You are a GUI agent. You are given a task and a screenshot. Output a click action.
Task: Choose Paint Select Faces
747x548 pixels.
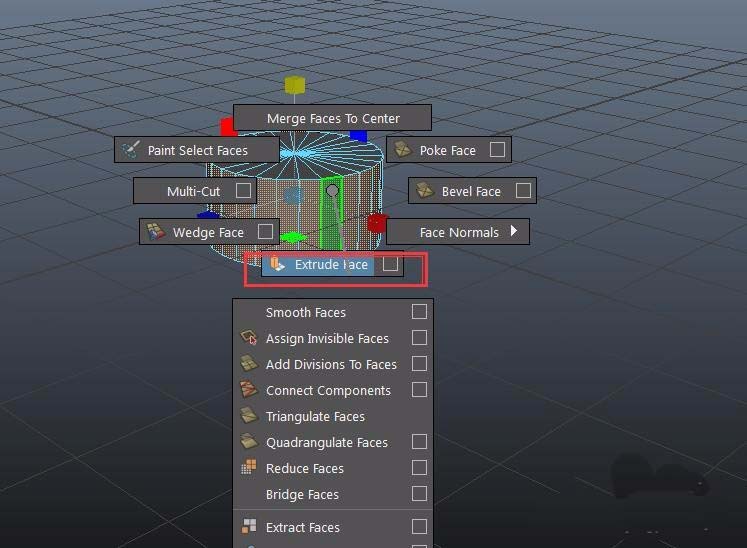(197, 150)
